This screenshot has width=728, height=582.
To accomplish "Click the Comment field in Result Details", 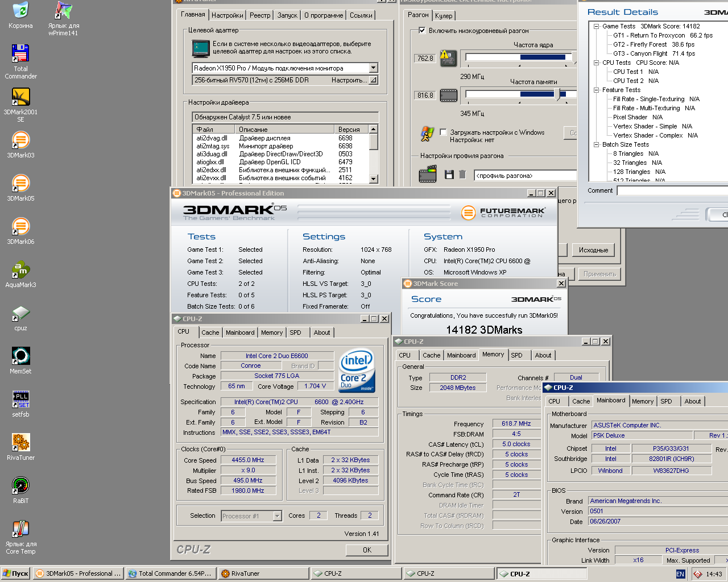I will pyautogui.click(x=672, y=190).
